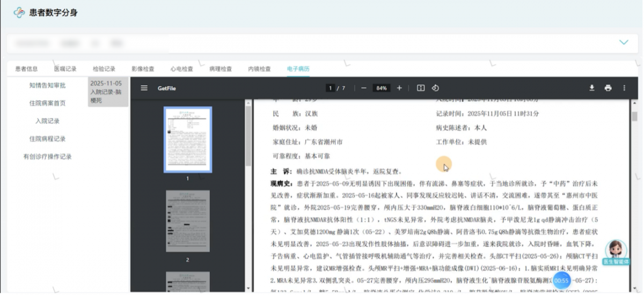Open the 2025-11-05 入院记录 entry
Viewport: 644px width, 295px height.
[x=108, y=92]
